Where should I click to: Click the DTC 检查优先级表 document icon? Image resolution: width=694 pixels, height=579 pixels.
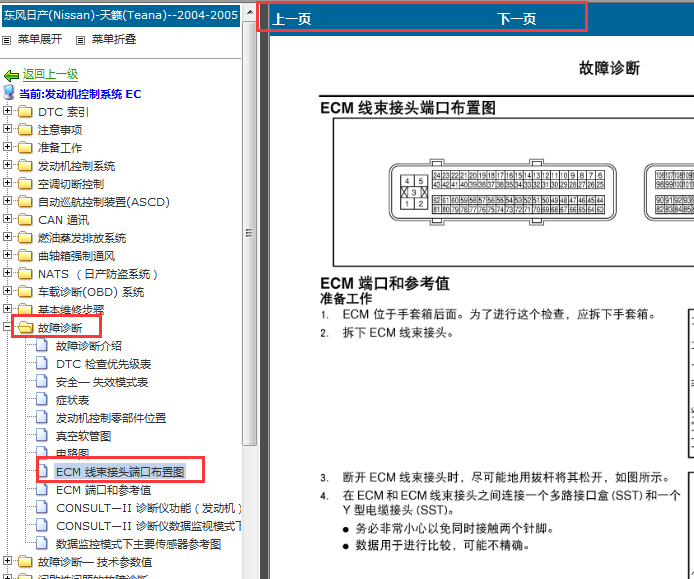[x=42, y=363]
